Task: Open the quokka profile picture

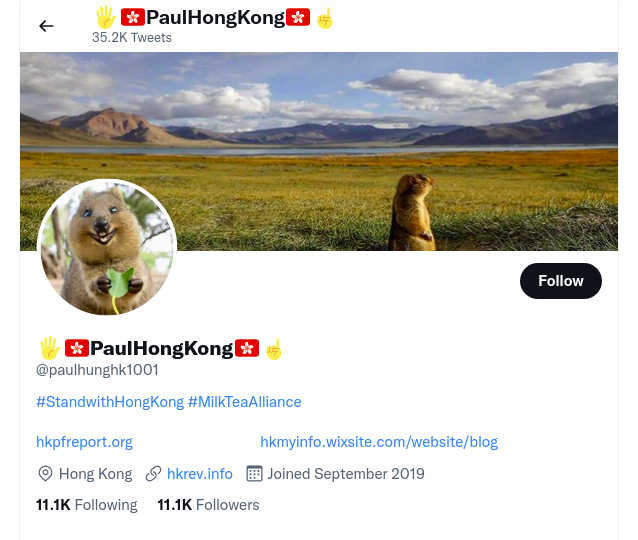Action: [107, 248]
